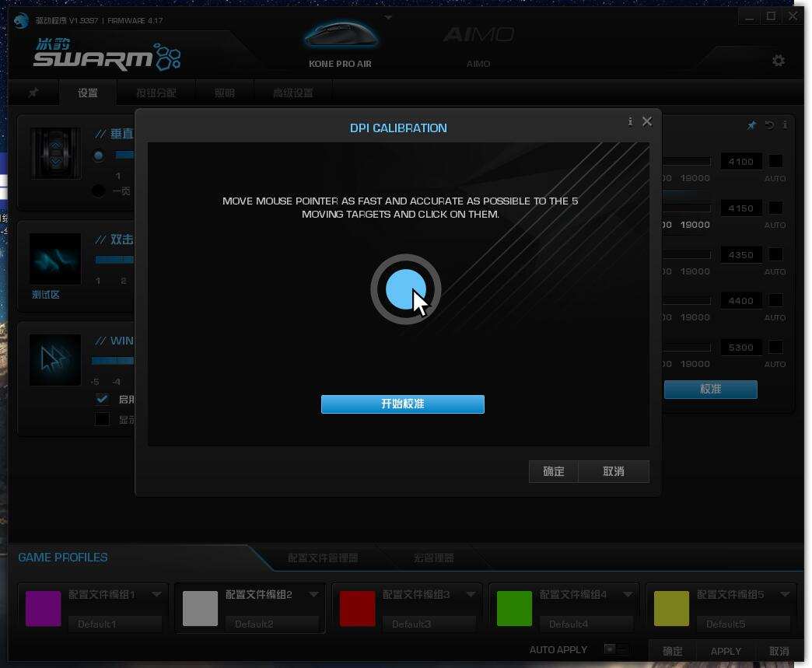Confirm the dialog with 确定 button
Screen dimensions: 812x668
553,471
